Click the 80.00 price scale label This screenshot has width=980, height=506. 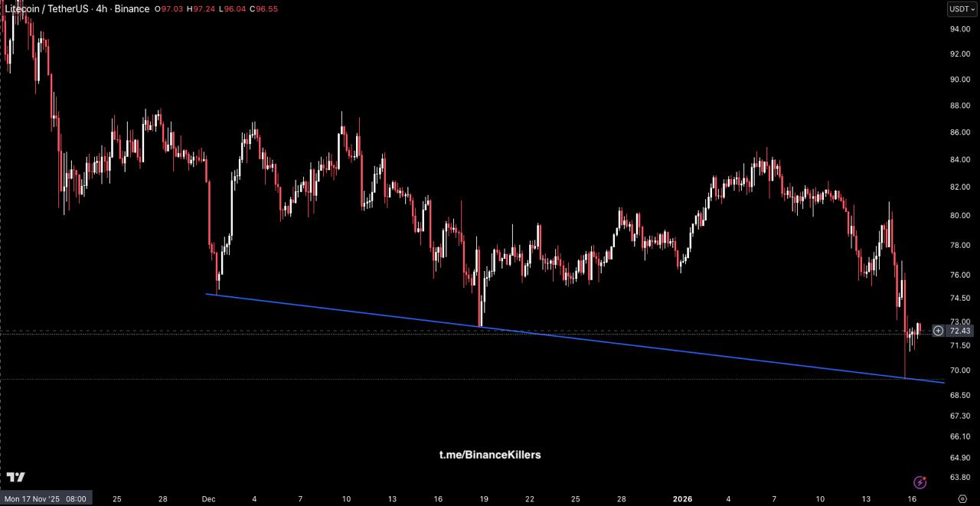960,215
